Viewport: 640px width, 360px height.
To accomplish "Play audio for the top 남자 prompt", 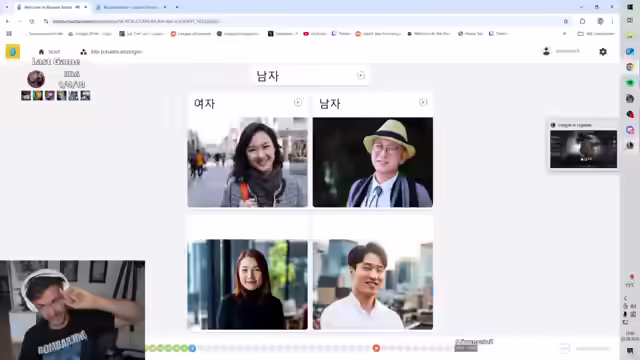I will pyautogui.click(x=361, y=76).
